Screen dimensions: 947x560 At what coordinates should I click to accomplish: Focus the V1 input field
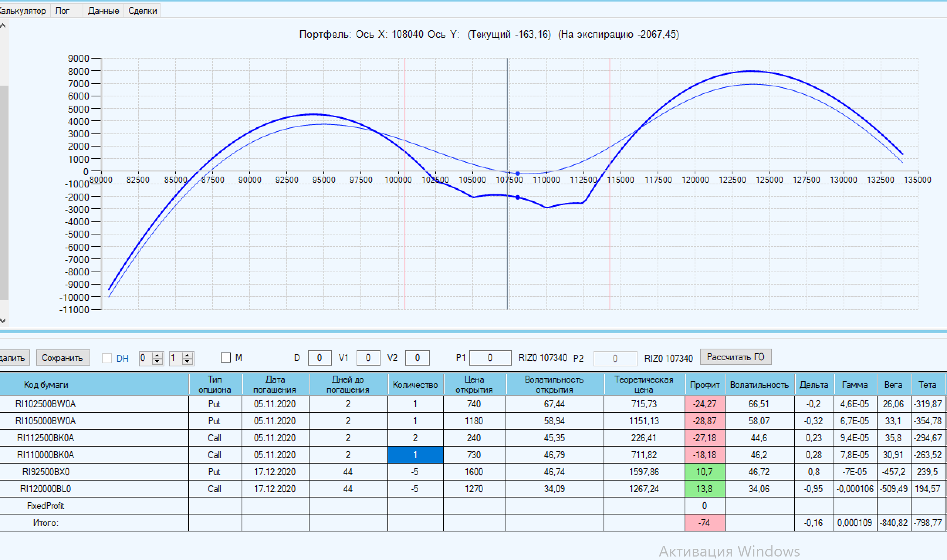click(368, 358)
